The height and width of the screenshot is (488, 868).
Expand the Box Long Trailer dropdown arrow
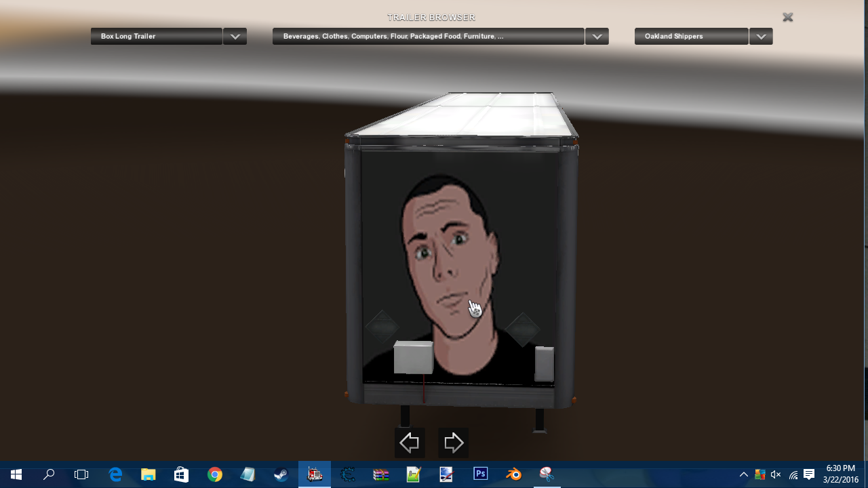click(x=235, y=37)
